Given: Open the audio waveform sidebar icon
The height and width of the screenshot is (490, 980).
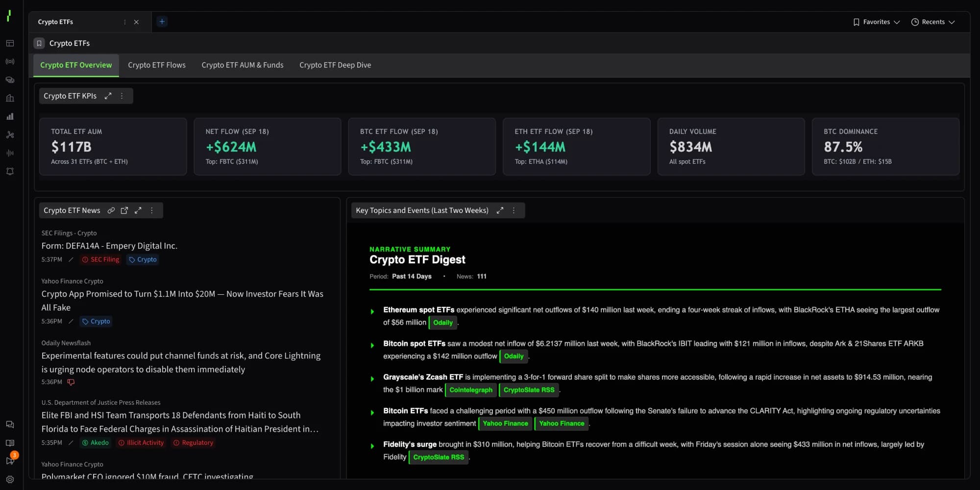Looking at the screenshot, I should coord(10,153).
